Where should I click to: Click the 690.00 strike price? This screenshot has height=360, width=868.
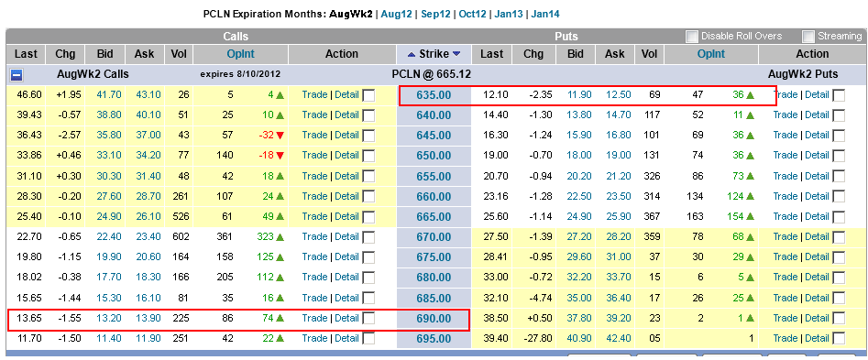tap(434, 319)
